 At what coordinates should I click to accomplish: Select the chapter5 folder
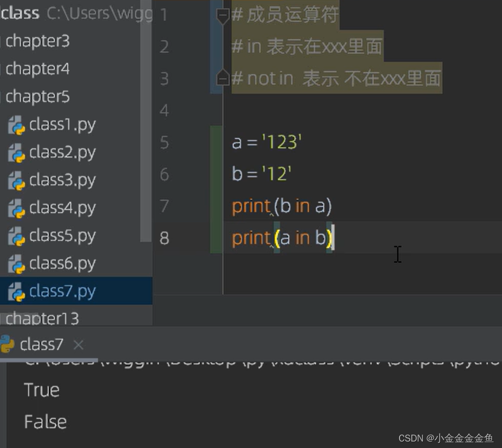(37, 96)
